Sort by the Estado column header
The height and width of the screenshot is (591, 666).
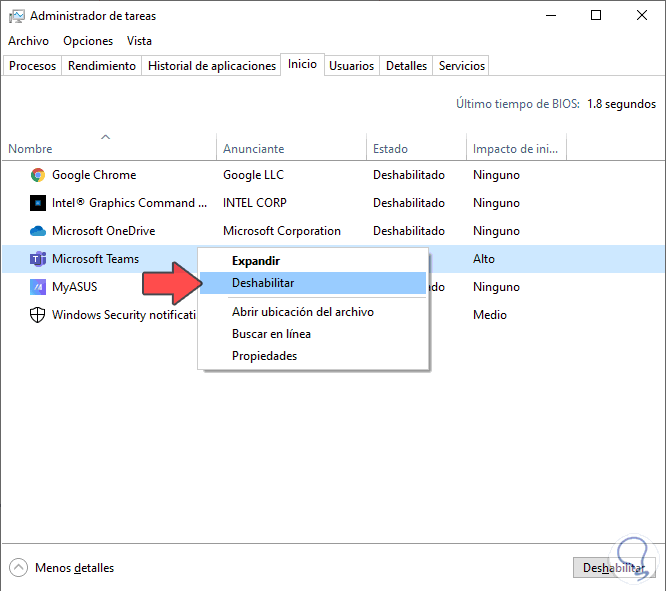coord(416,149)
